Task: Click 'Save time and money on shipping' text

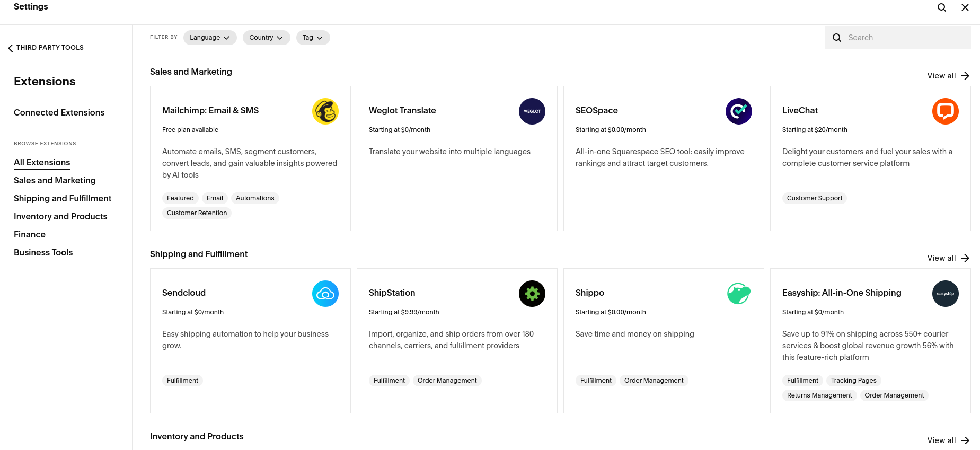Action: pyautogui.click(x=635, y=334)
